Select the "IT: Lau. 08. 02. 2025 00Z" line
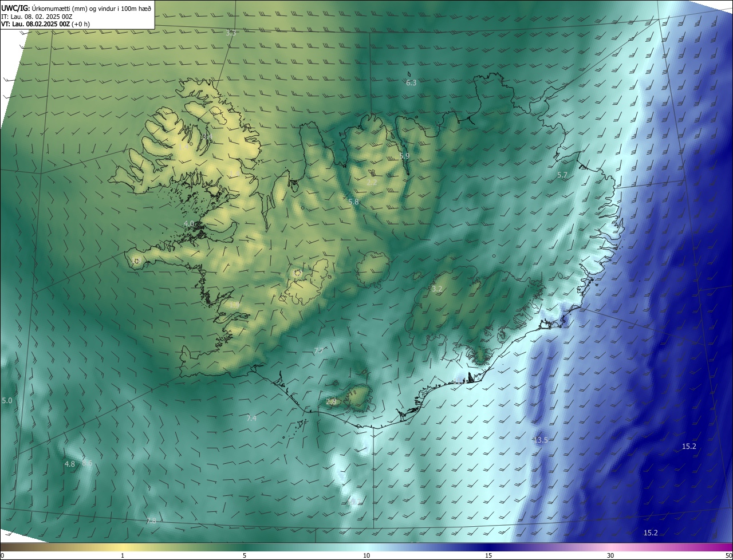The width and height of the screenshot is (733, 560). [37, 17]
